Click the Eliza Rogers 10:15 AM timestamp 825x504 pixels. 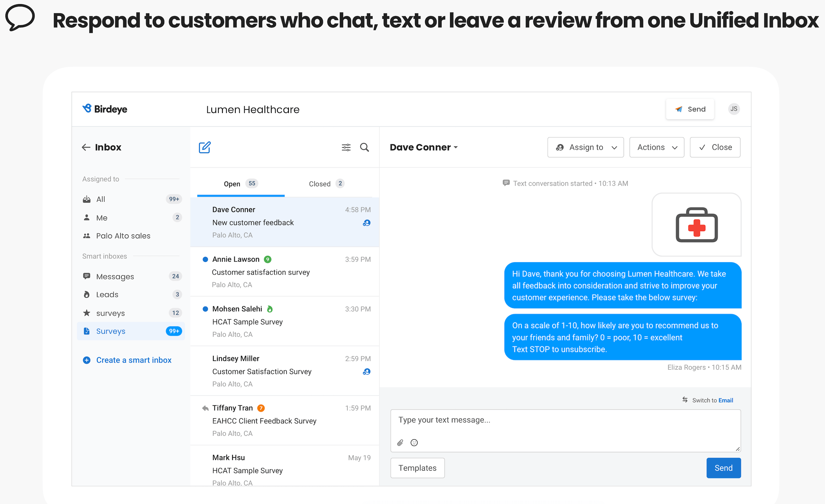pos(704,367)
